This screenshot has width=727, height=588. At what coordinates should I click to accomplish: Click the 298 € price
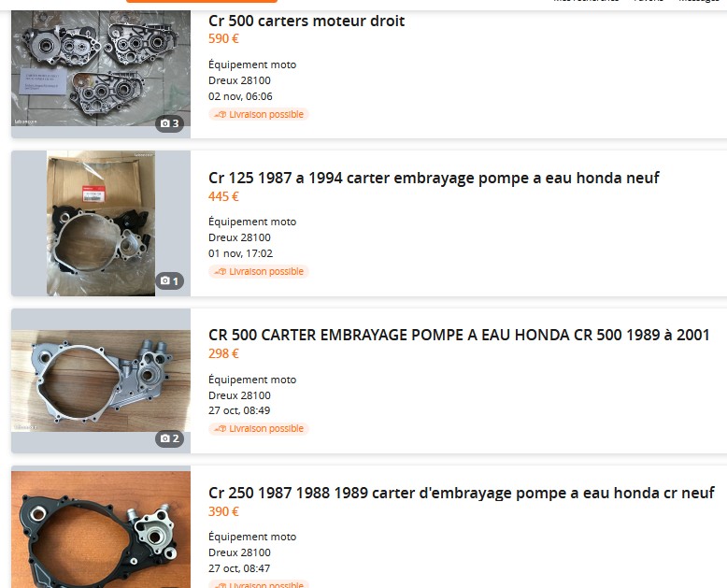click(x=223, y=353)
